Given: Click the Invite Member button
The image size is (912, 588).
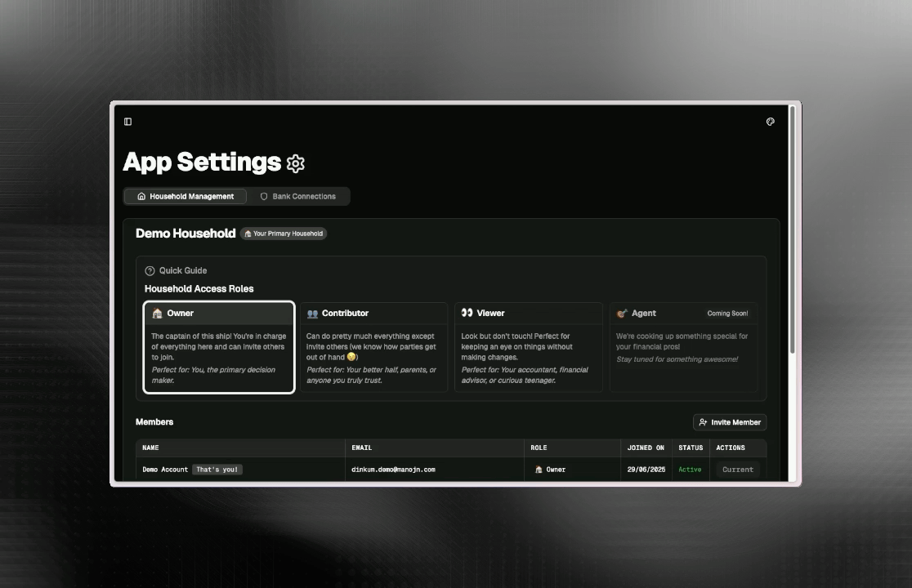Looking at the screenshot, I should tap(730, 422).
